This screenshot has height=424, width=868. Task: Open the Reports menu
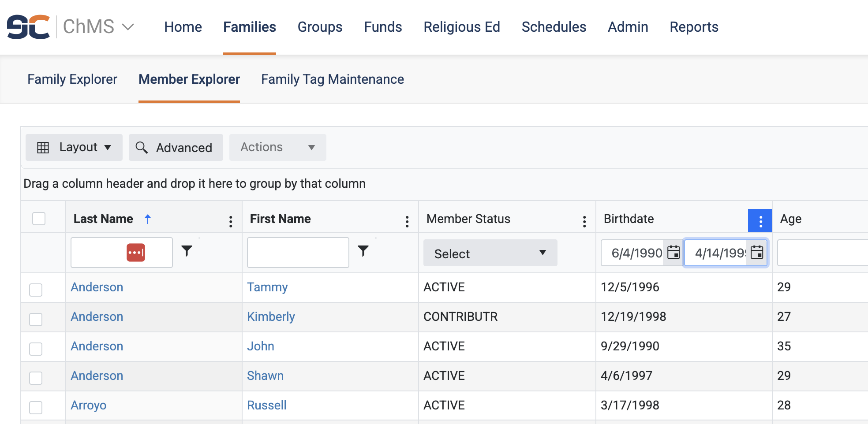click(x=694, y=27)
